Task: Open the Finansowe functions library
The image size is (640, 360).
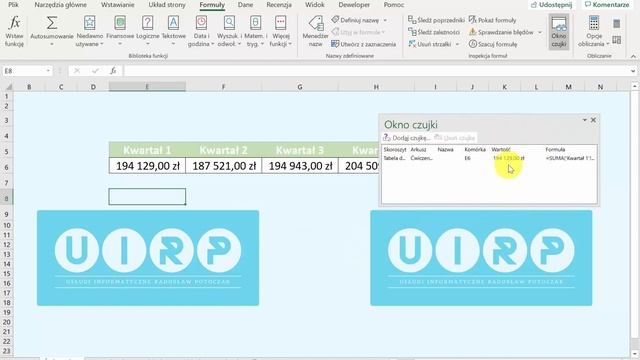Action: click(x=120, y=31)
